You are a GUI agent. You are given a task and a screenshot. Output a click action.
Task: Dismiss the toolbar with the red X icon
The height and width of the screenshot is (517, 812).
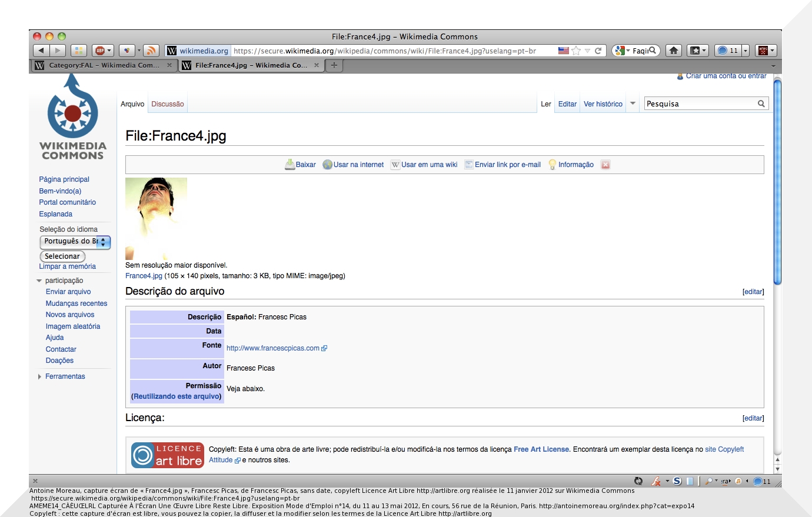(x=605, y=165)
